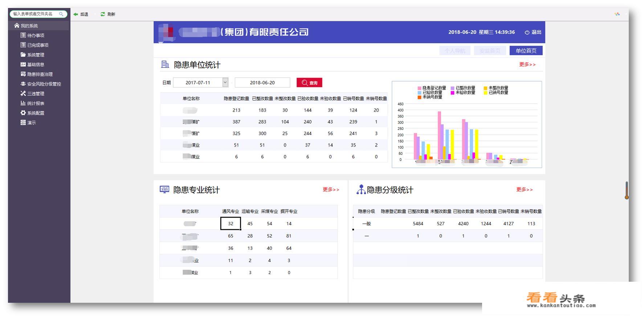
Task: Expand 统计报表 in the sidebar
Action: (36, 103)
